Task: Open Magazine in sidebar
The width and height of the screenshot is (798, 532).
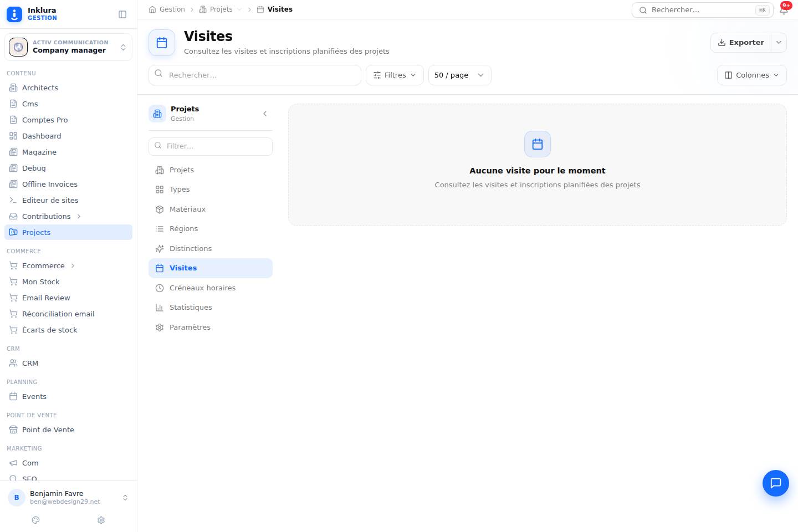Action: pyautogui.click(x=68, y=152)
